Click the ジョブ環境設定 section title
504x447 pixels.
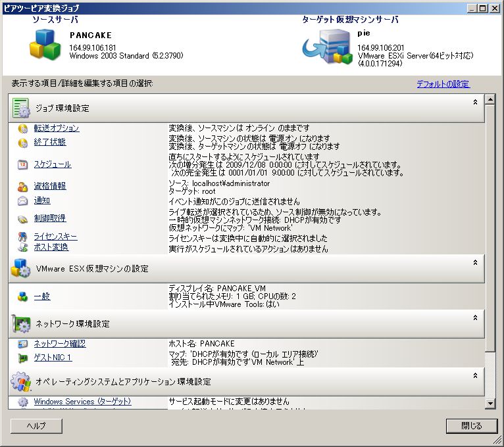point(63,108)
